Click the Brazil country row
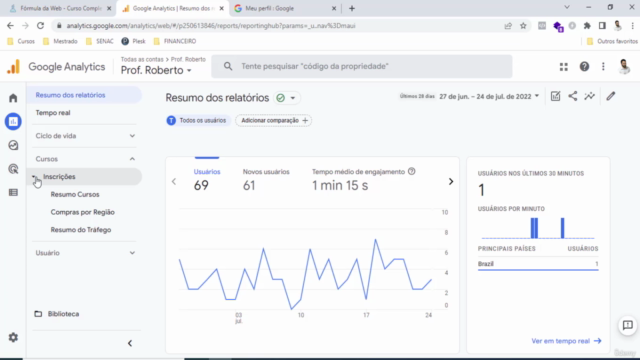Screen dimensions: 640x360 (x=538, y=264)
